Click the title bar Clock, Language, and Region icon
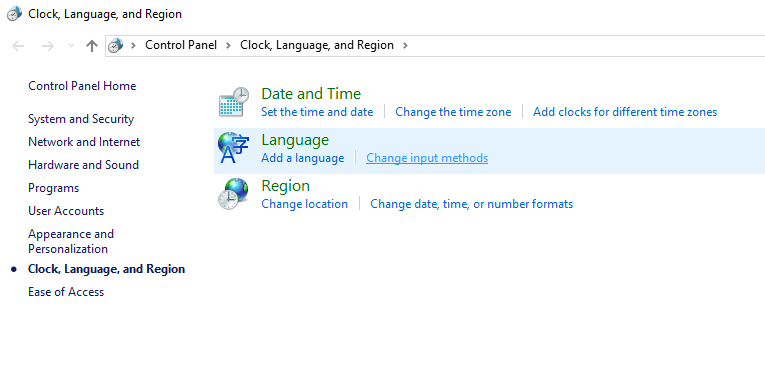The width and height of the screenshot is (765, 378). (x=14, y=14)
